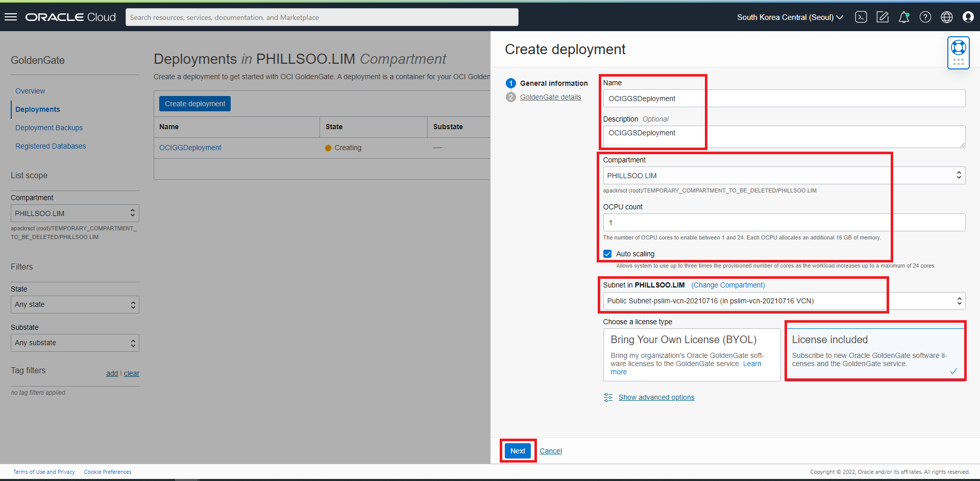Click the Oracle Cloud logo

(x=71, y=17)
